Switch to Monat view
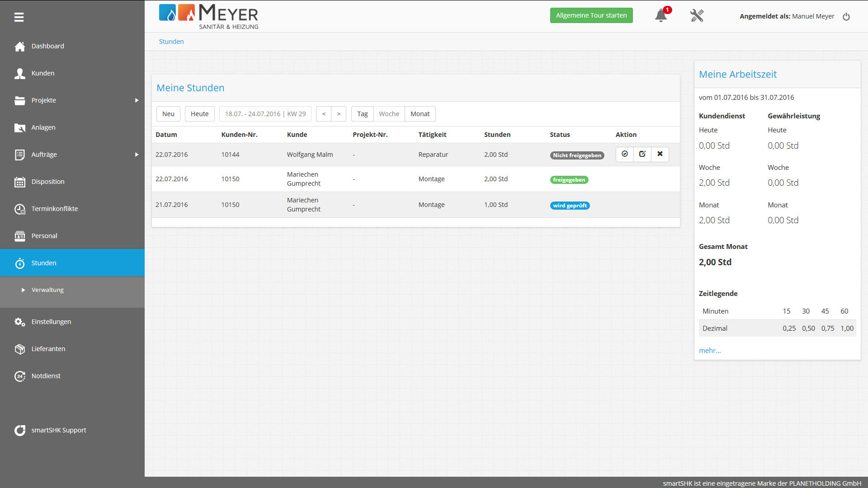The width and height of the screenshot is (868, 488). (420, 114)
